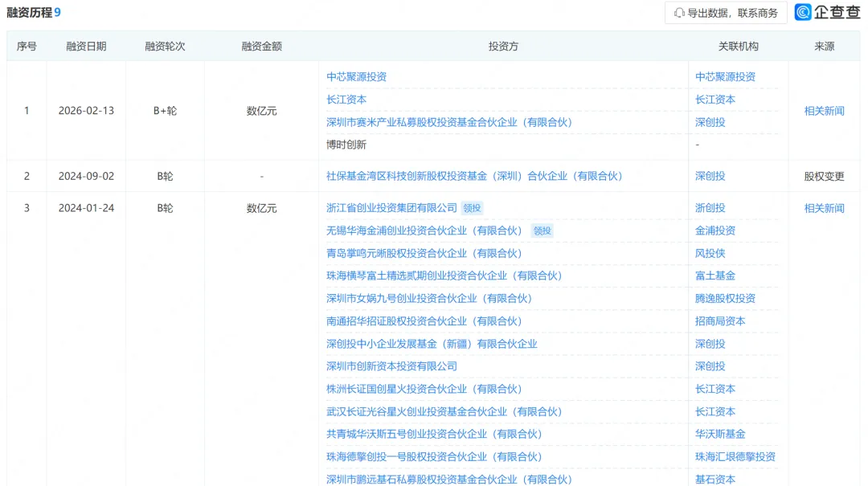Select B+轮 round cell
This screenshot has width=868, height=486.
pos(165,111)
